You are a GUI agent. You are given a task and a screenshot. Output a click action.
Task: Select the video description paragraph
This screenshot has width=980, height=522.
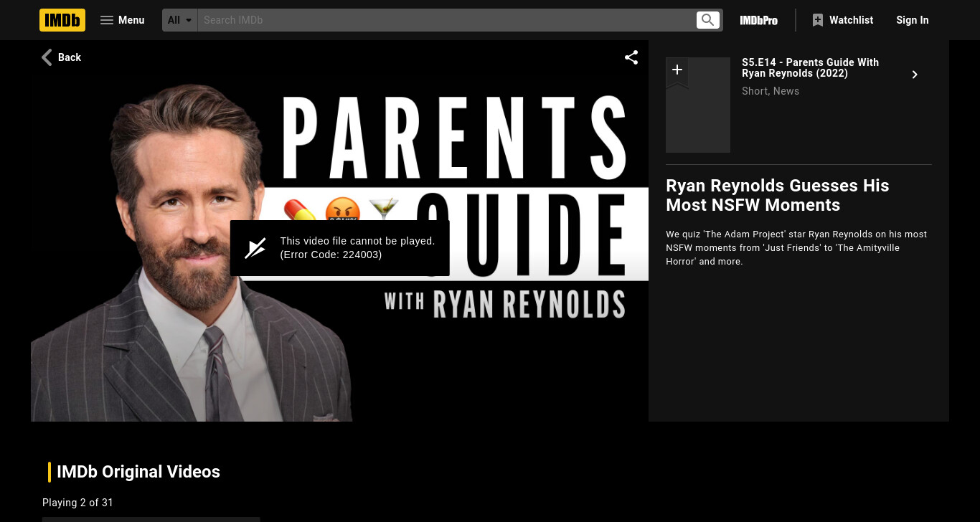coord(796,247)
